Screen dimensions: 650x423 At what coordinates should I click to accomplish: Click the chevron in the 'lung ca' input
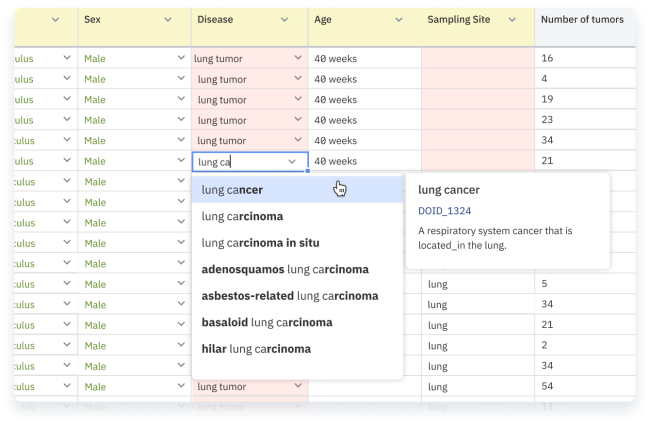tap(292, 161)
